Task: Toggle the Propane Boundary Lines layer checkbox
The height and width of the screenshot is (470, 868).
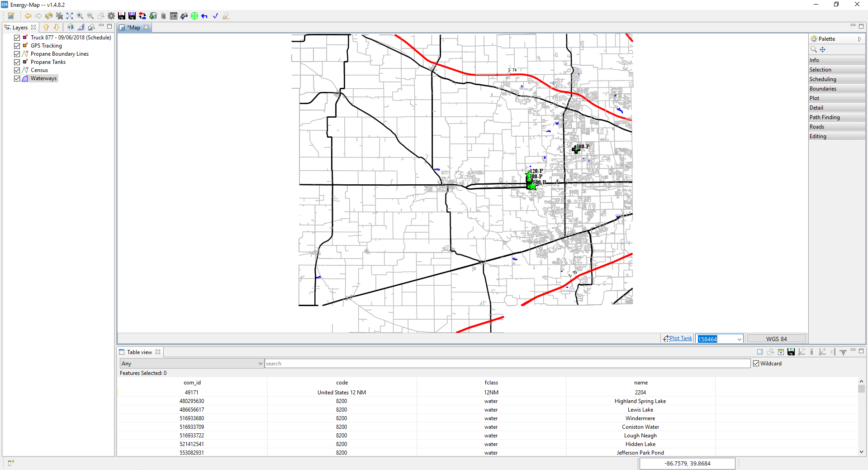Action: (x=17, y=54)
